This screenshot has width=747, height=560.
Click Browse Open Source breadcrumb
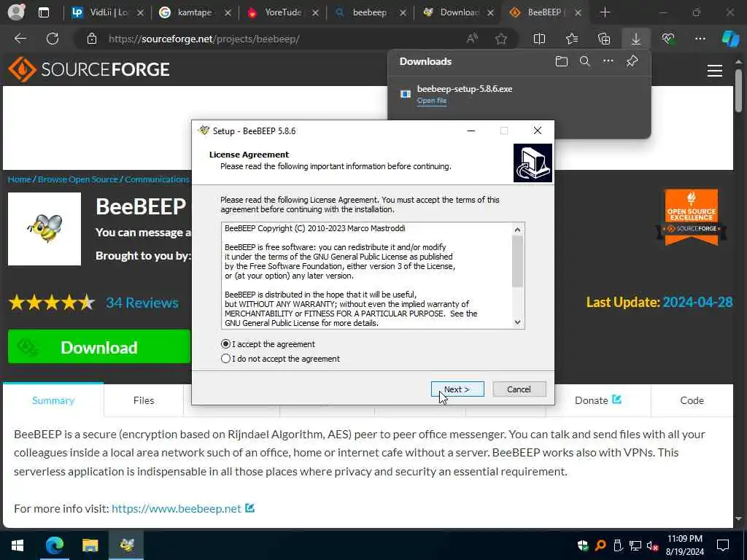pyautogui.click(x=77, y=179)
